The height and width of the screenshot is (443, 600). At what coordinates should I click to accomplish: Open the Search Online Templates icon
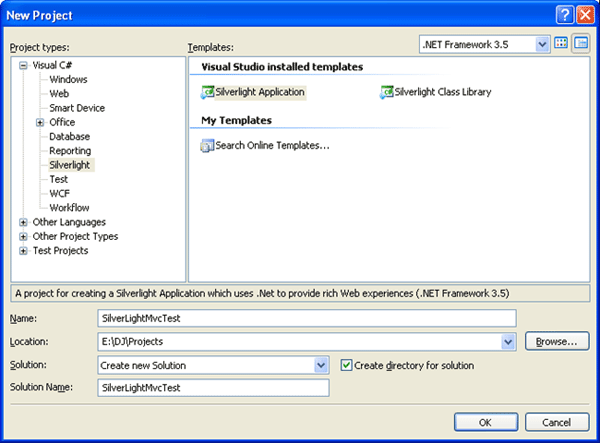click(x=207, y=146)
